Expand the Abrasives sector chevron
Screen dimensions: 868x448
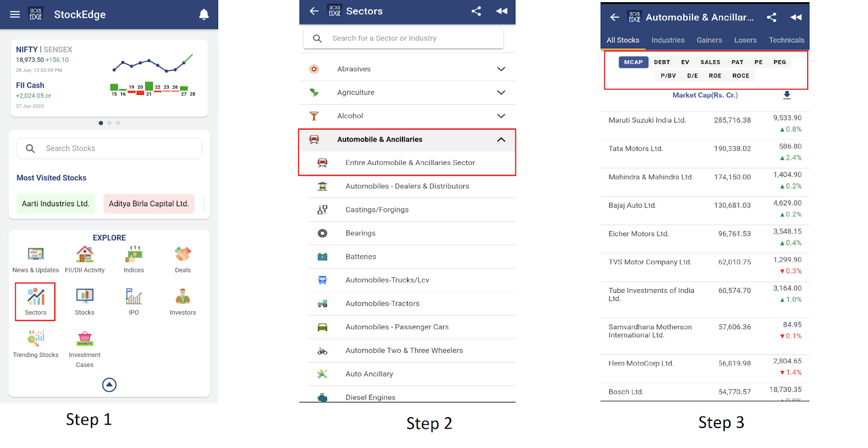(x=501, y=69)
